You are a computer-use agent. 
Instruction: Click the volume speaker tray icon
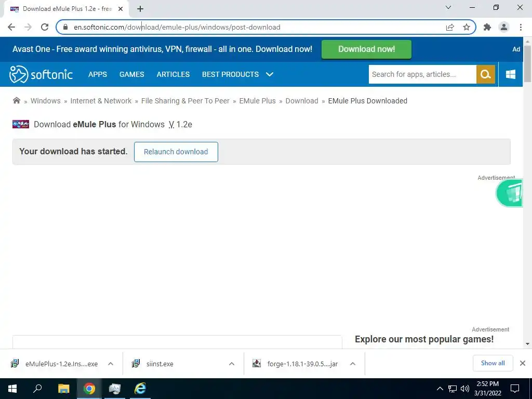(464, 389)
